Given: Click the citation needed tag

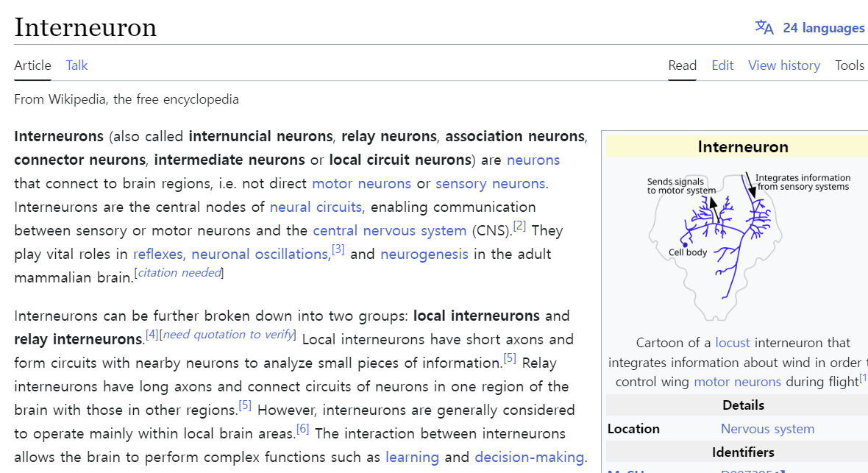Looking at the screenshot, I should (x=179, y=273).
